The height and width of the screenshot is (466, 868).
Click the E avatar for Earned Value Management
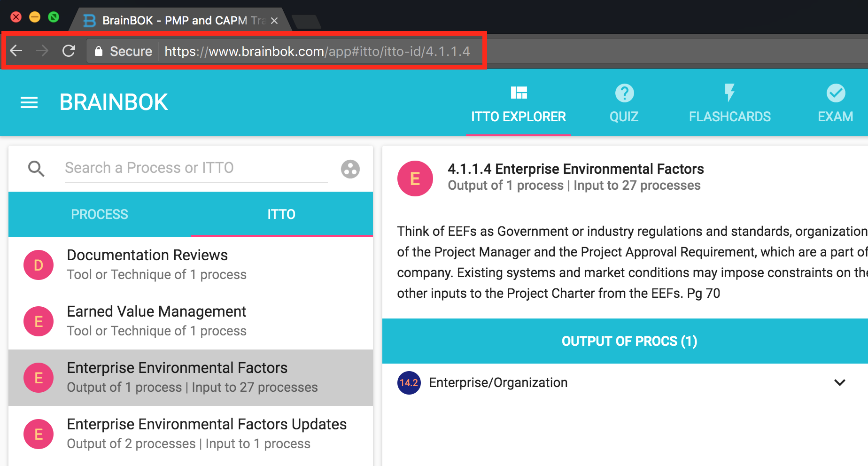[39, 321]
